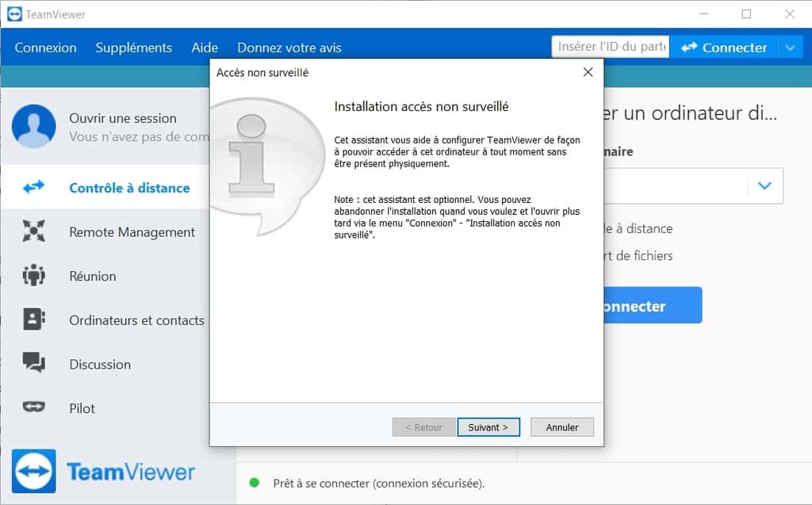This screenshot has width=812, height=505.
Task: Click the Suivant button in the wizard
Action: pos(488,427)
